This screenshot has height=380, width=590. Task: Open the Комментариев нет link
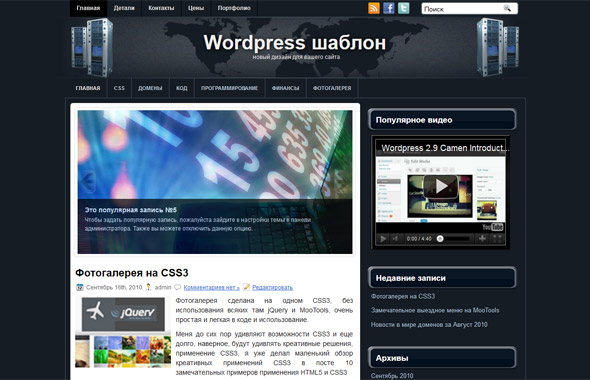click(x=211, y=287)
